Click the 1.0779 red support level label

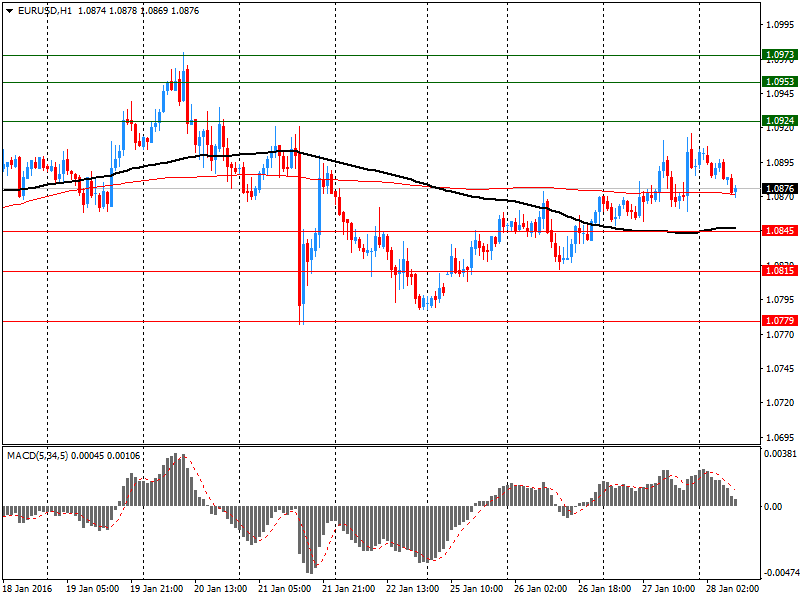pyautogui.click(x=780, y=321)
